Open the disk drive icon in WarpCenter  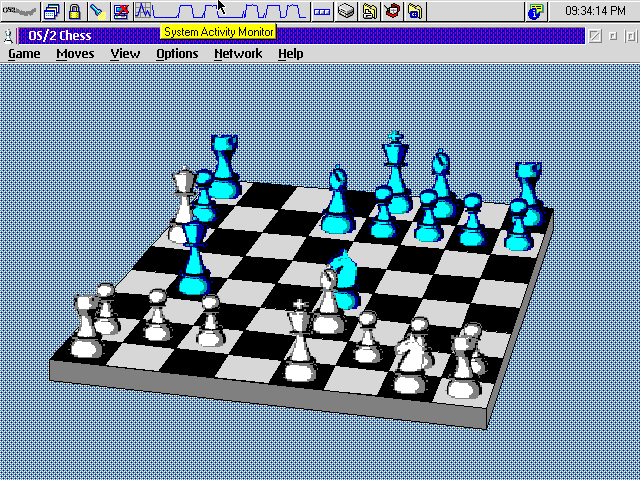(x=346, y=11)
